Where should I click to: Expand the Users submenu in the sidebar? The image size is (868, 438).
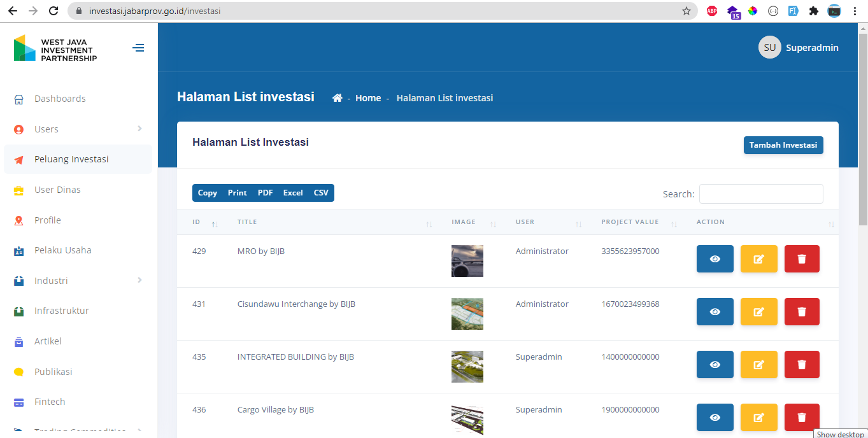[x=139, y=129]
